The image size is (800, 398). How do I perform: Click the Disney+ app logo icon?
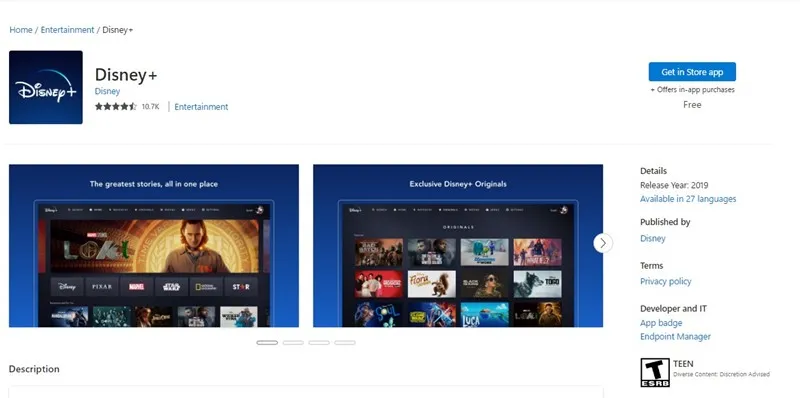pos(46,87)
